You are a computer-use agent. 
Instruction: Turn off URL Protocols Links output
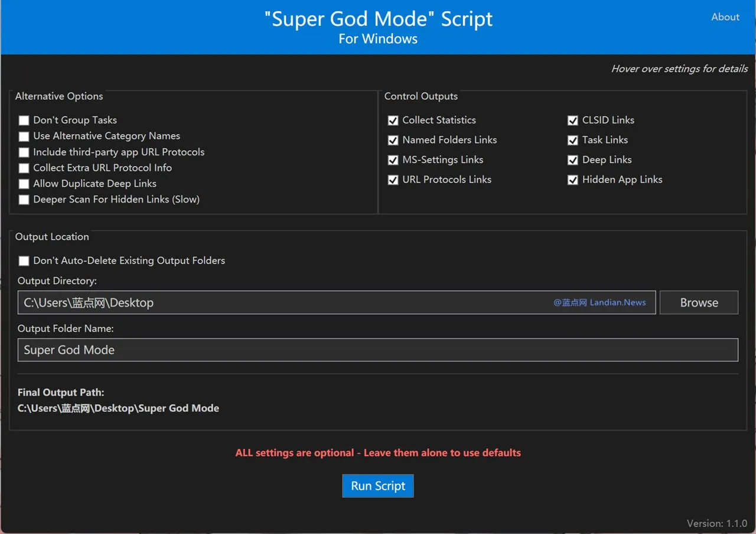(x=393, y=180)
